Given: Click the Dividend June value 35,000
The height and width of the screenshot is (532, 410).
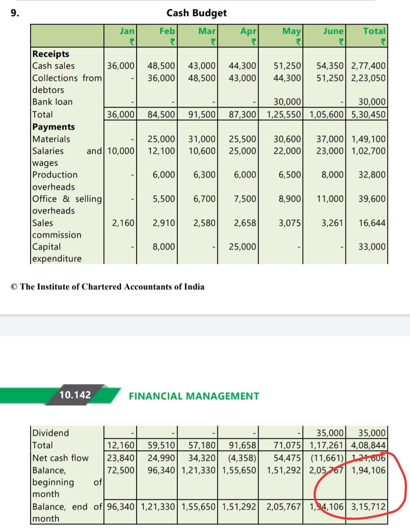Looking at the screenshot, I should (330, 433).
